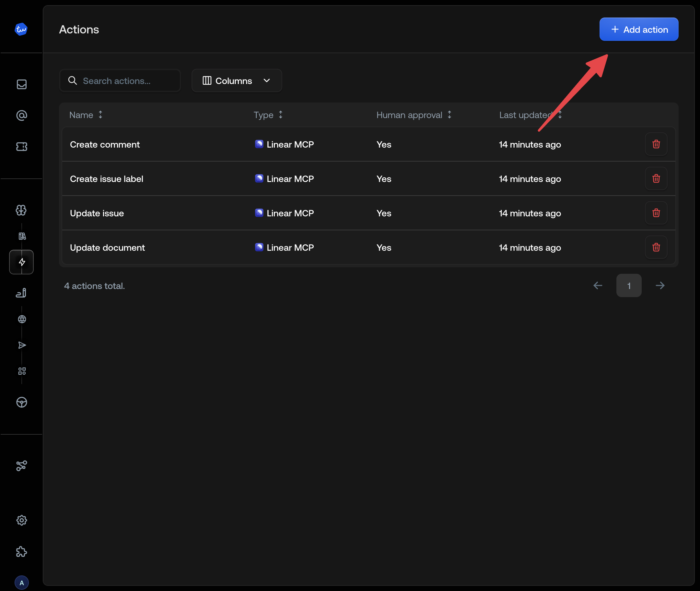
Task: Open the Send section via paper plane icon
Action: coord(21,345)
